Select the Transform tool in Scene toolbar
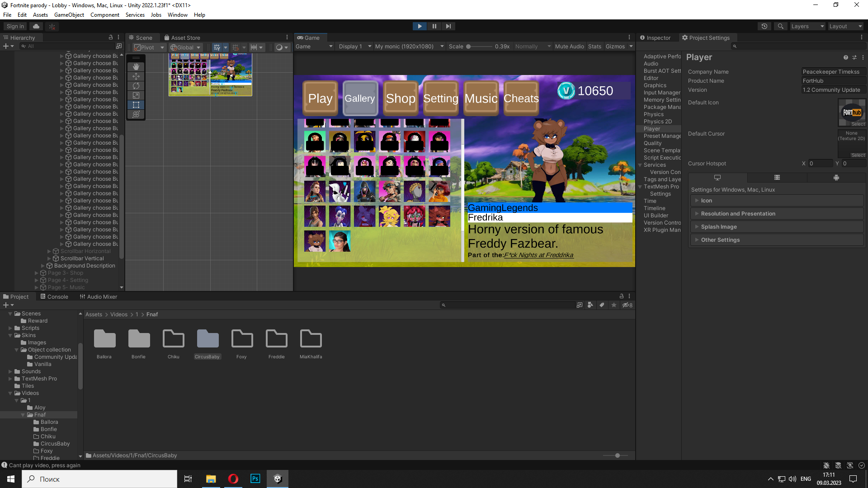This screenshot has height=488, width=868. pos(136,114)
